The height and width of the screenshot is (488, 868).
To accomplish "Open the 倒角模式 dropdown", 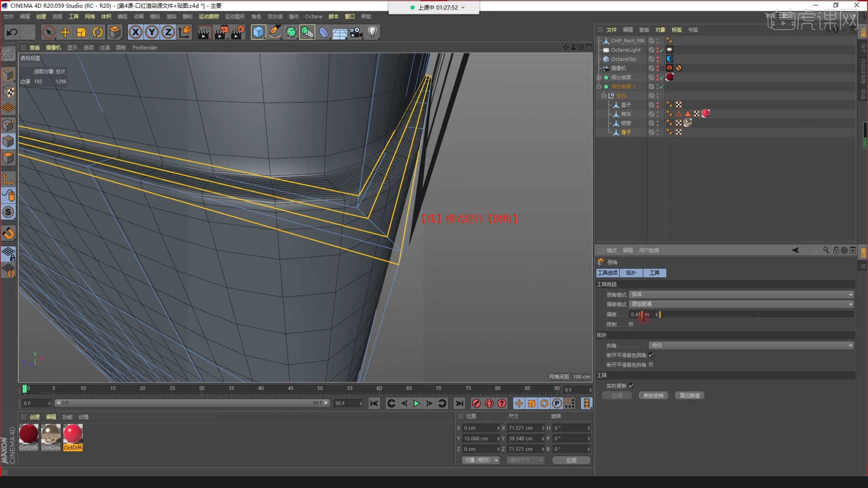I will [741, 295].
